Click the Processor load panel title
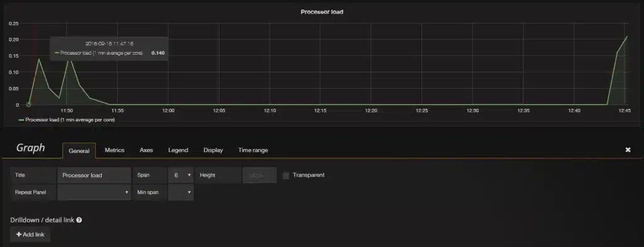The image size is (644, 247). (x=322, y=12)
